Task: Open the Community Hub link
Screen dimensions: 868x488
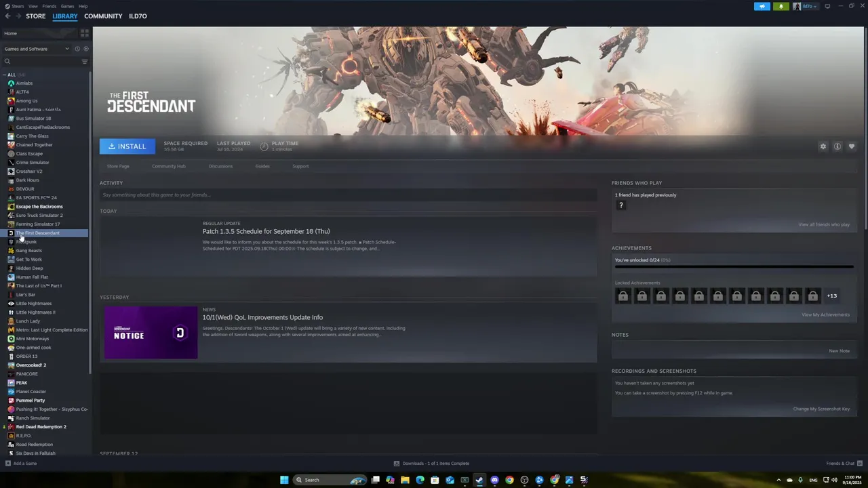Action: (x=169, y=166)
